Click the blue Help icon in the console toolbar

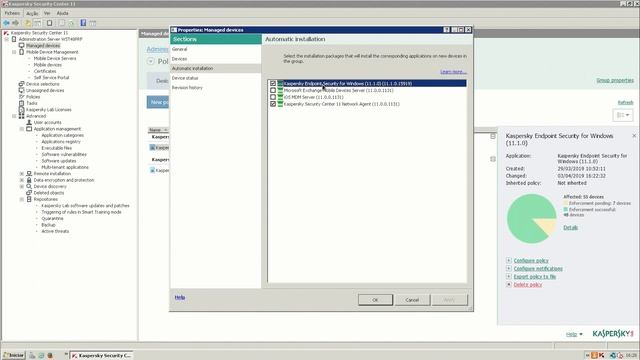click(x=83, y=23)
